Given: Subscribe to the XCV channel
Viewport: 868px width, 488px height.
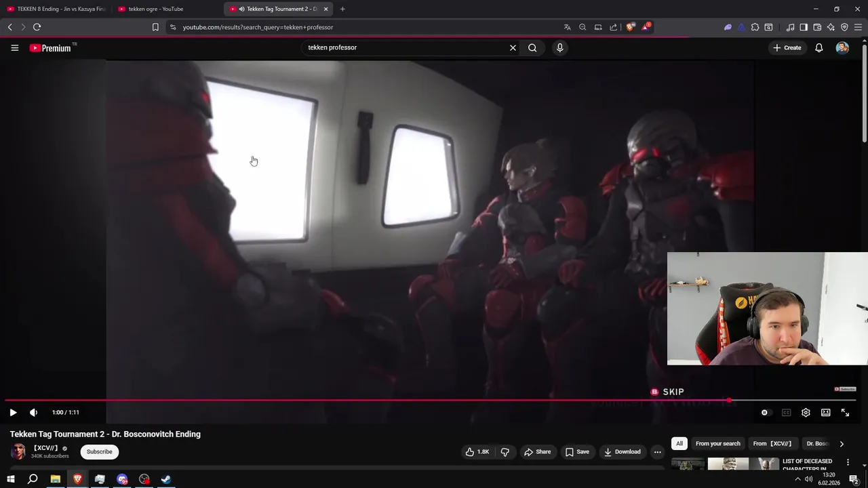Looking at the screenshot, I should tap(100, 451).
